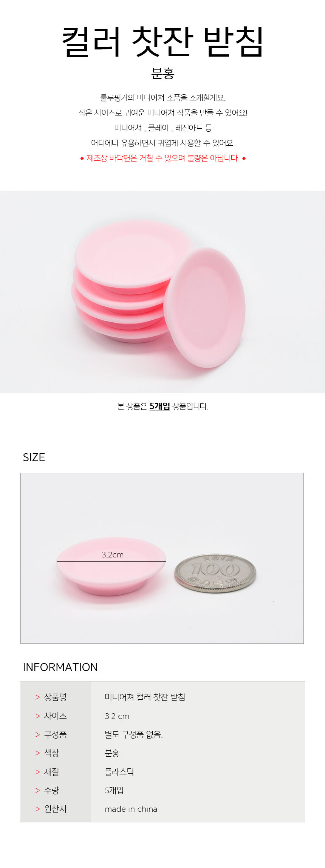325x868 pixels.
Task: Click the arrow icon beside 색상
Action: (37, 753)
